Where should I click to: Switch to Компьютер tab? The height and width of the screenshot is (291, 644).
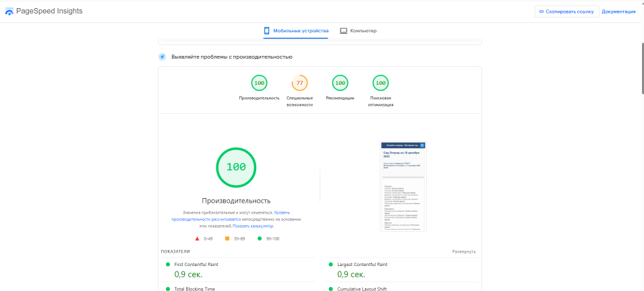[x=358, y=31]
